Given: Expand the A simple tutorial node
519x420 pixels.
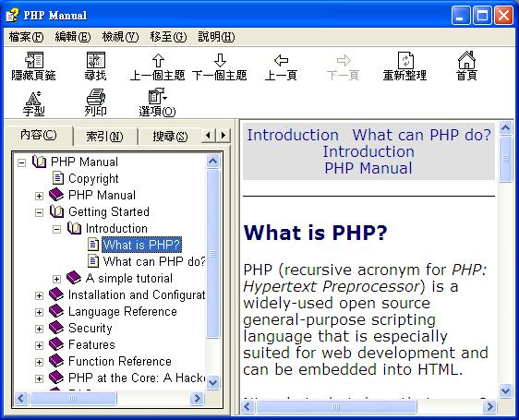Looking at the screenshot, I should click(x=56, y=279).
